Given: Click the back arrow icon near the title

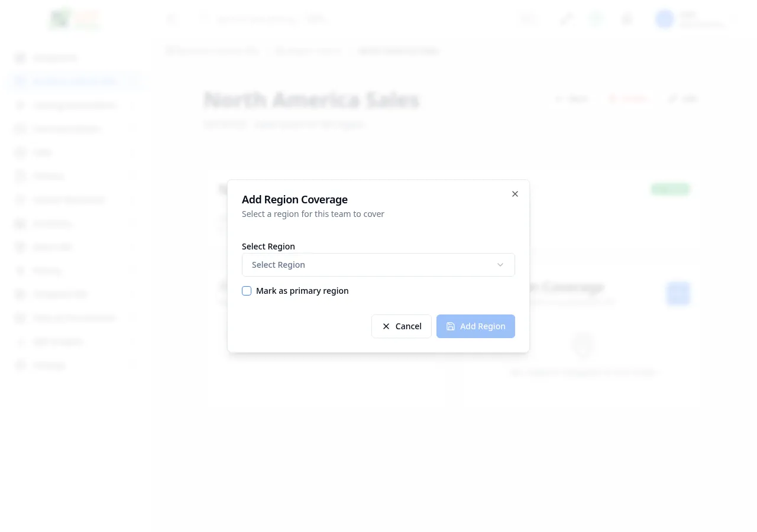Looking at the screenshot, I should coord(559,99).
